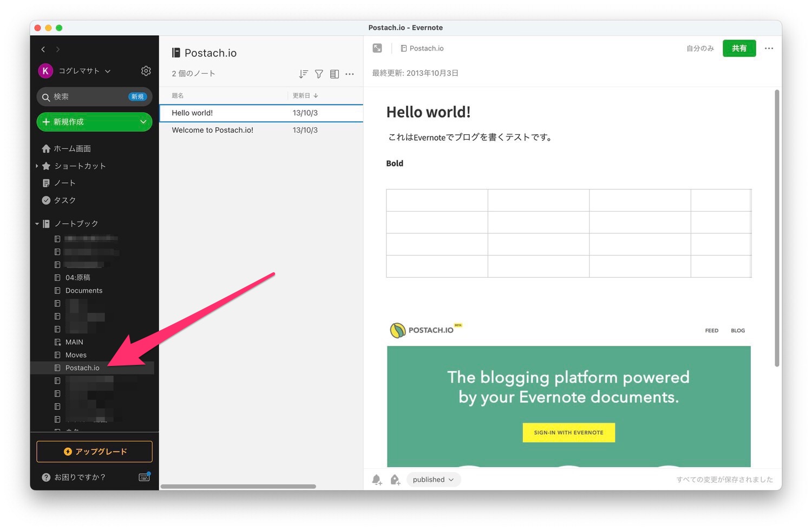The height and width of the screenshot is (530, 812).
Task: Change note list view layout icon
Action: 335,74
